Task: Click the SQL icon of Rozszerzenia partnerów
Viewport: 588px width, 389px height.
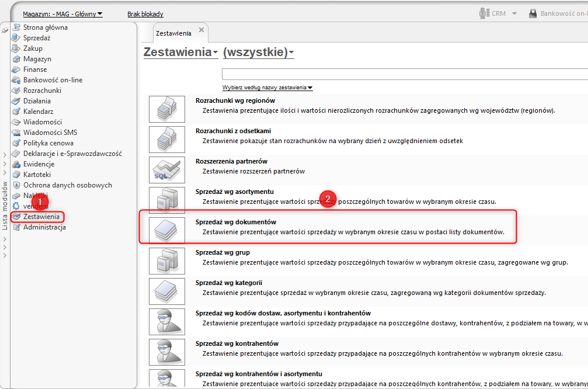Action: point(167,170)
